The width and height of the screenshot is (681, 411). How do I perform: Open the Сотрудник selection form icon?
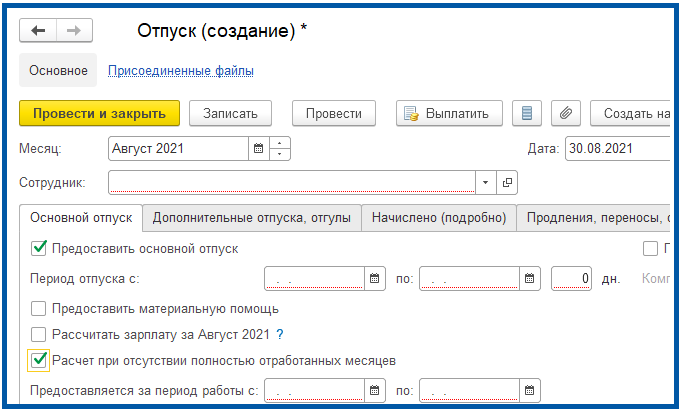point(507,183)
